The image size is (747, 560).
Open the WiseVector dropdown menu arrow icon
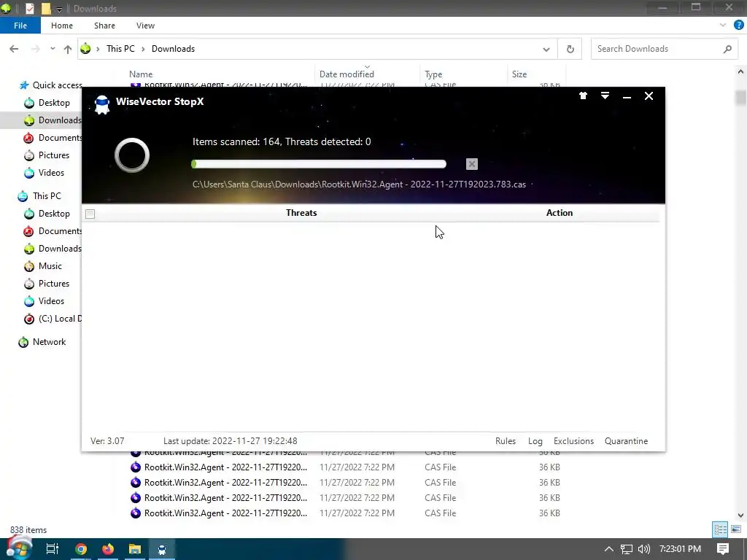pos(605,96)
